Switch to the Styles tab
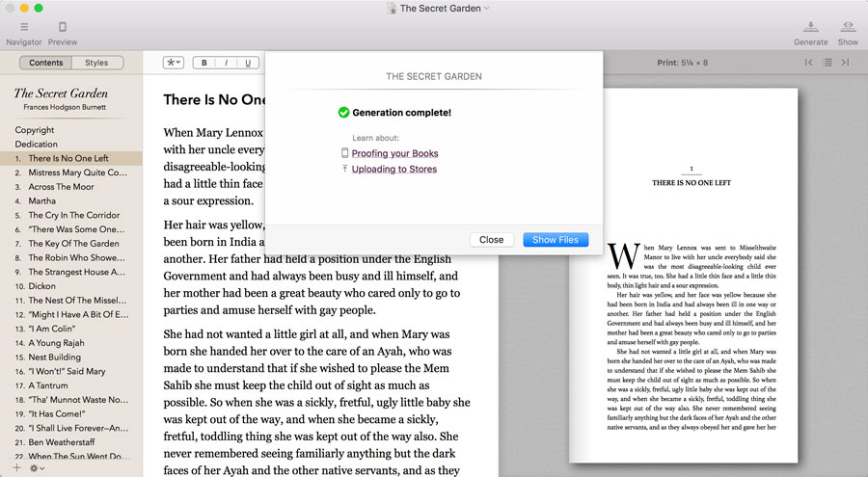Screen dimensions: 868x477 click(96, 63)
